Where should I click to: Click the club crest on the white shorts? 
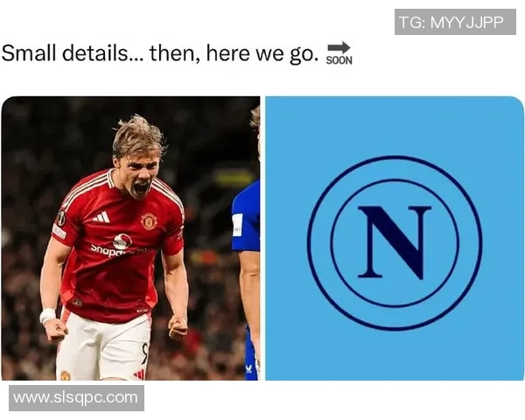coord(66,375)
